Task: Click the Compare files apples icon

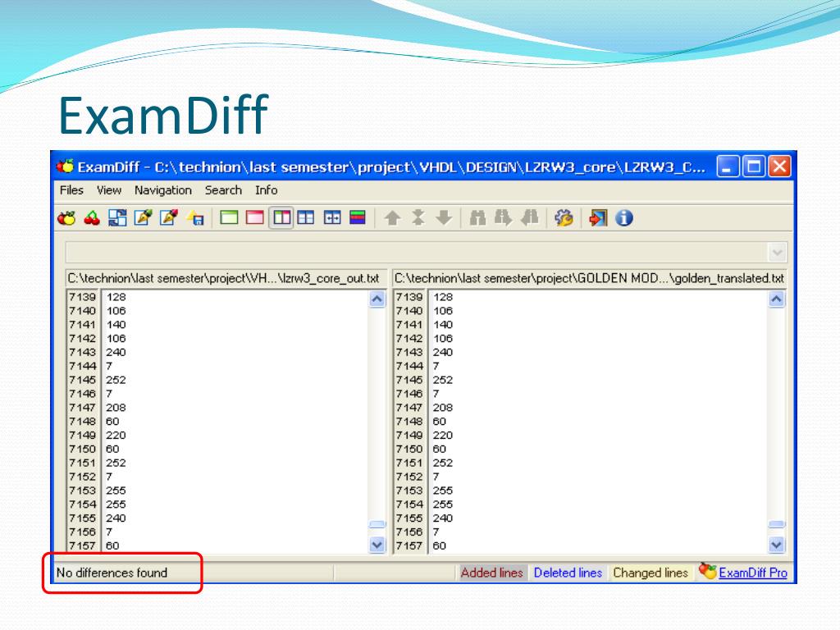Action: click(x=66, y=218)
